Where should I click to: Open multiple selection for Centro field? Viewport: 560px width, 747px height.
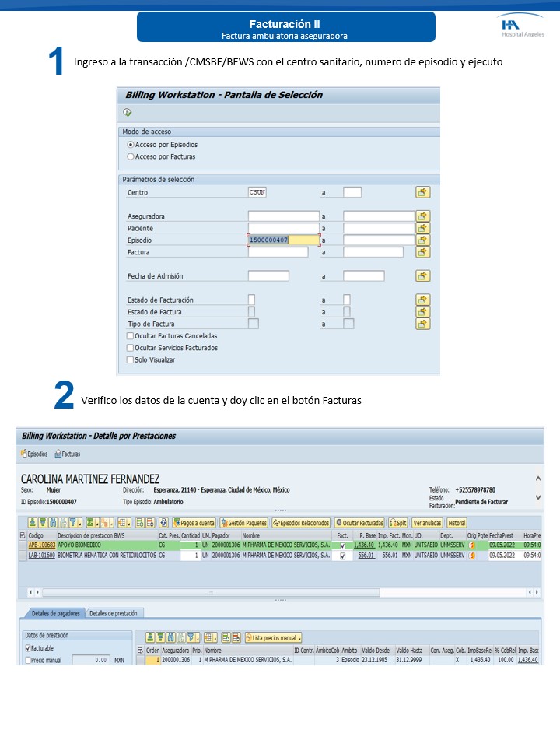(422, 192)
